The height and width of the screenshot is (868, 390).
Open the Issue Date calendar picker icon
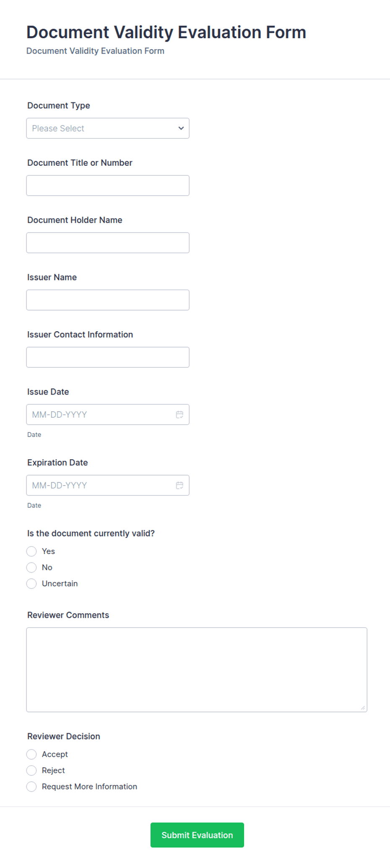coord(179,415)
